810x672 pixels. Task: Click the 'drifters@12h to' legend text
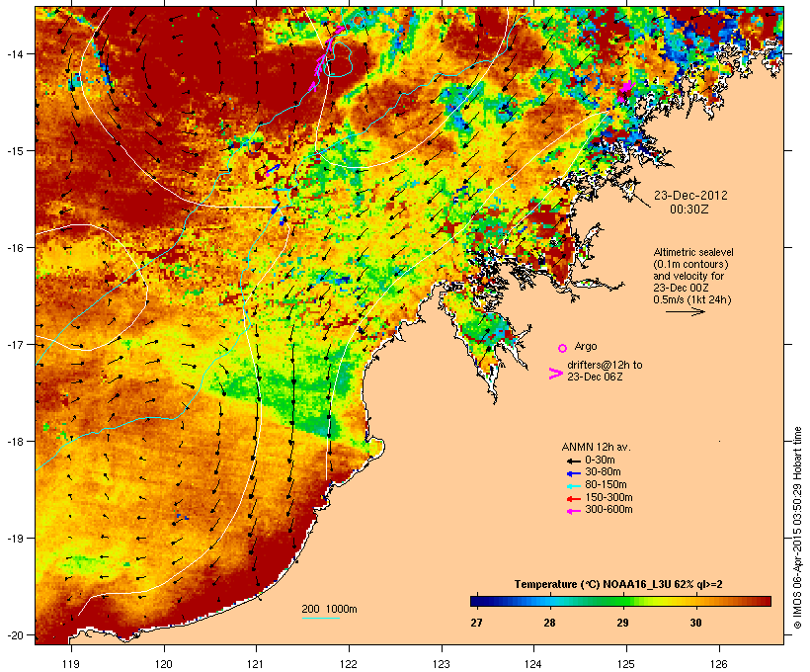point(605,365)
